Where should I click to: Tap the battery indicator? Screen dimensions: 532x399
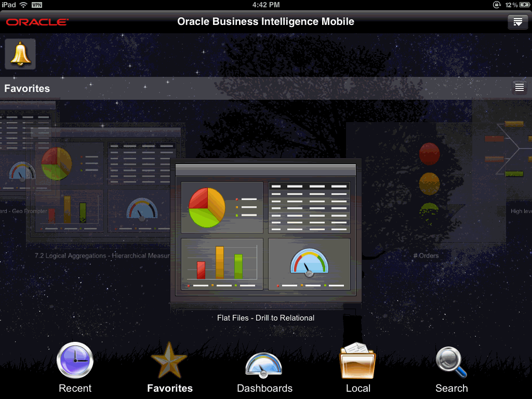pos(525,5)
